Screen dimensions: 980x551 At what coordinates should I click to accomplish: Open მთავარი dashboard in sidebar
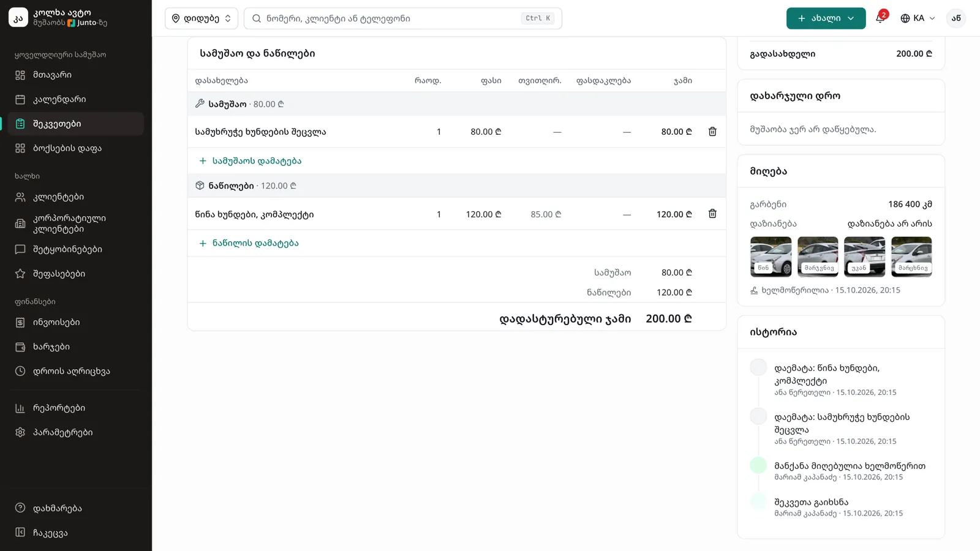click(x=76, y=75)
